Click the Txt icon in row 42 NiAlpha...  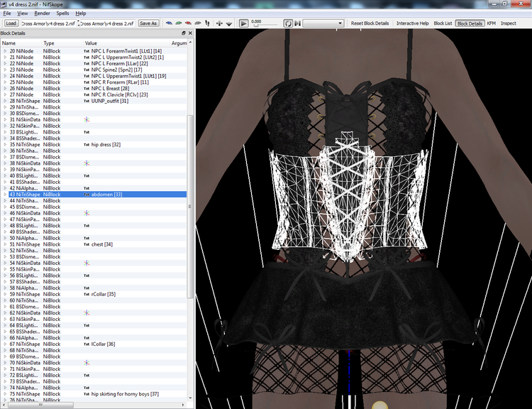[87, 188]
